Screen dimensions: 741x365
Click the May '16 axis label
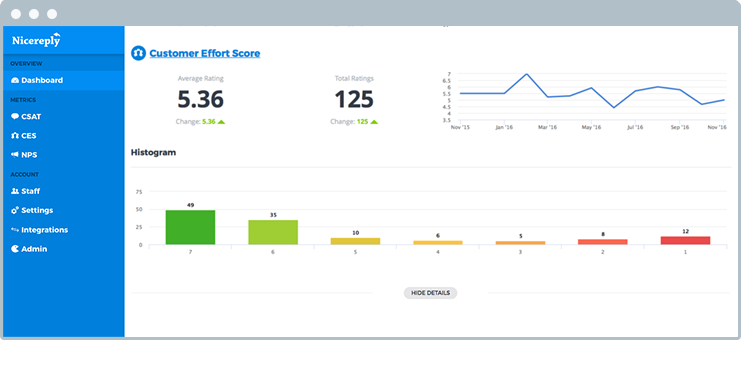click(x=591, y=128)
